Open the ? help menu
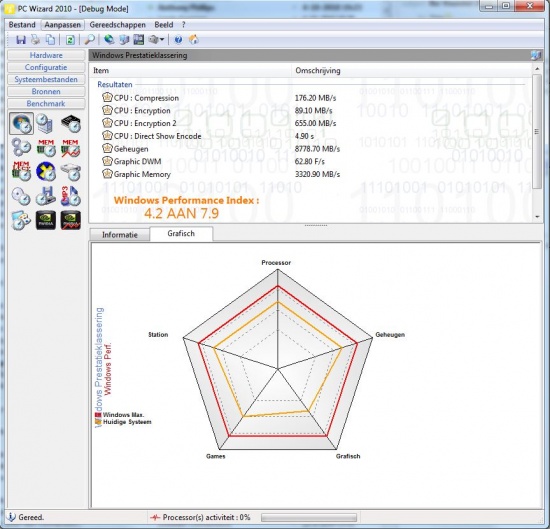The width and height of the screenshot is (550, 529). [183, 25]
